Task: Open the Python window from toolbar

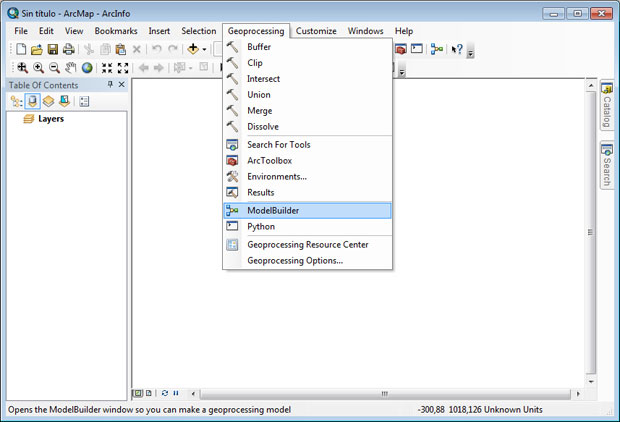Action: pos(416,49)
